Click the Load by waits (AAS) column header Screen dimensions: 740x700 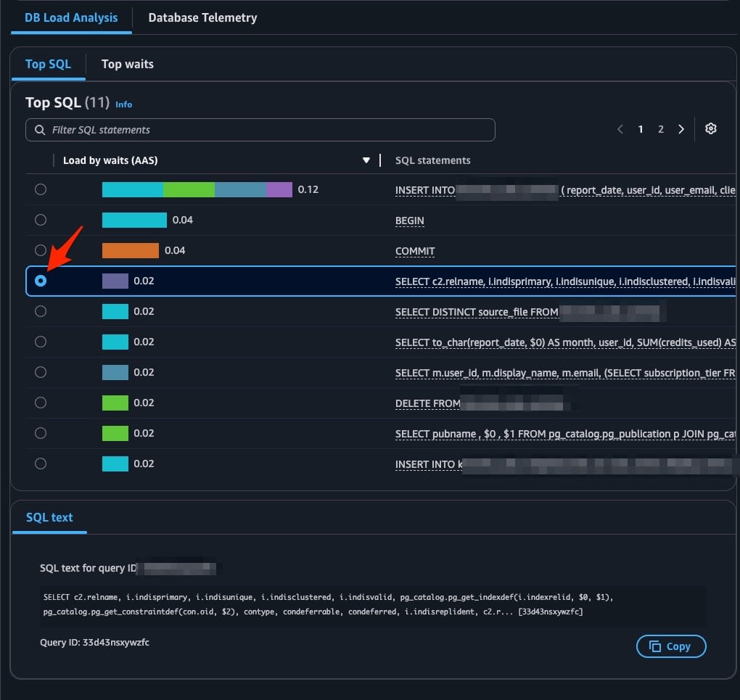(110, 160)
